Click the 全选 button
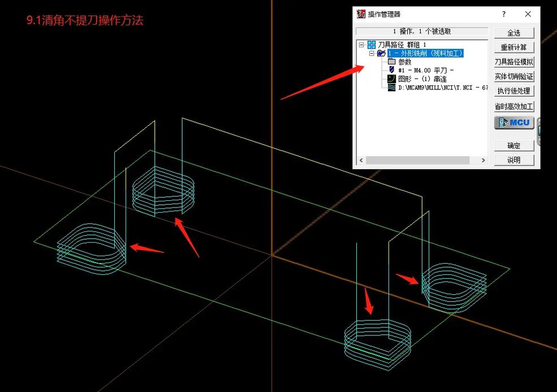 [x=514, y=33]
